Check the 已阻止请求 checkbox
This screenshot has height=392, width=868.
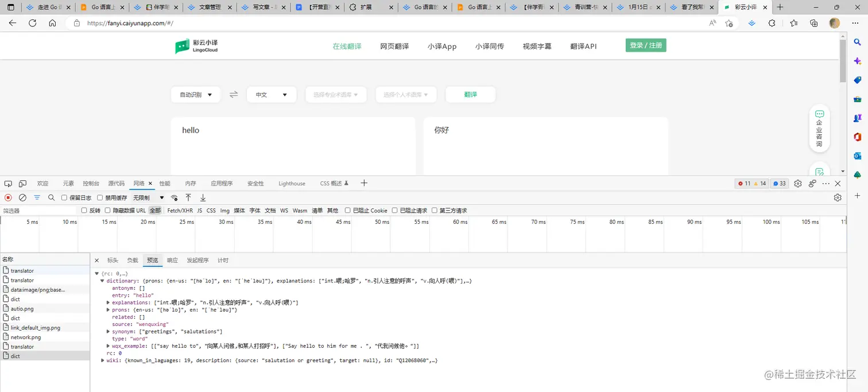coord(395,211)
